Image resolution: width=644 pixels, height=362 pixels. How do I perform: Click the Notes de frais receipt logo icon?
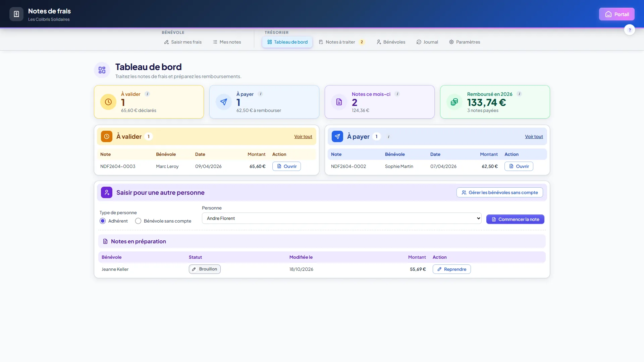pyautogui.click(x=16, y=14)
